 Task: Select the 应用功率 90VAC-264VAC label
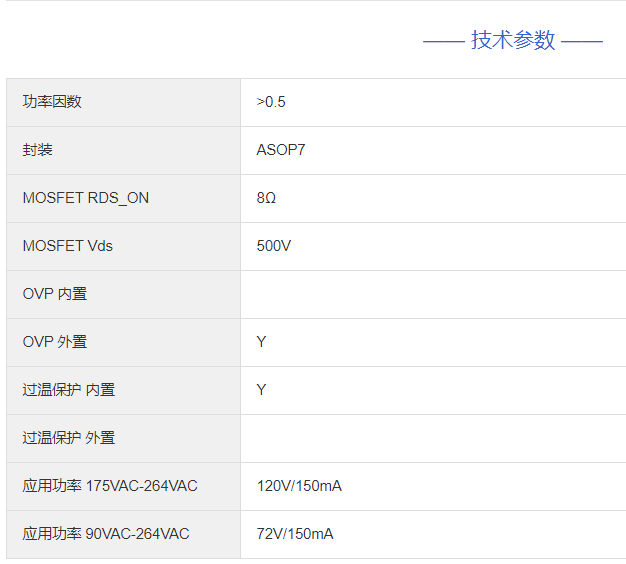[106, 534]
